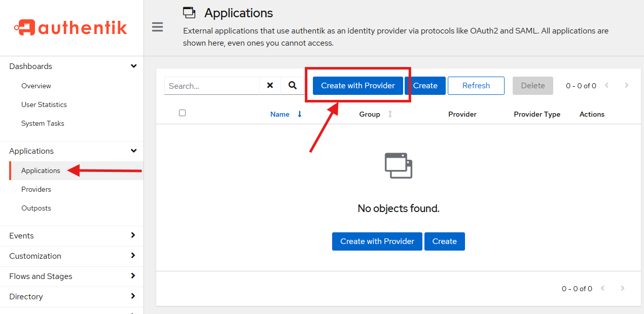Sort by the Name column arrow

(299, 114)
